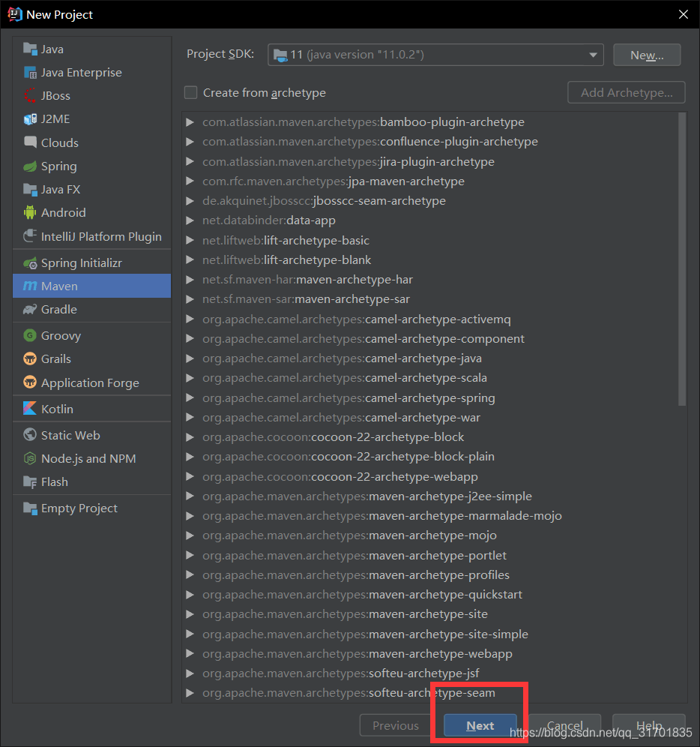Pick Java Enterprise label from sidebar
The image size is (700, 747).
[x=82, y=73]
